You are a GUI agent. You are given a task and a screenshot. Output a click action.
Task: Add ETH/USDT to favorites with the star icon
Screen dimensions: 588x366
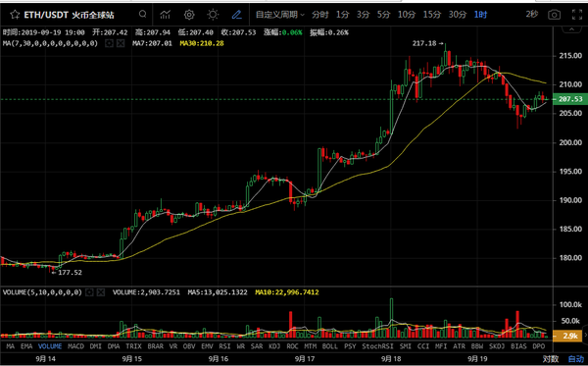click(x=15, y=15)
